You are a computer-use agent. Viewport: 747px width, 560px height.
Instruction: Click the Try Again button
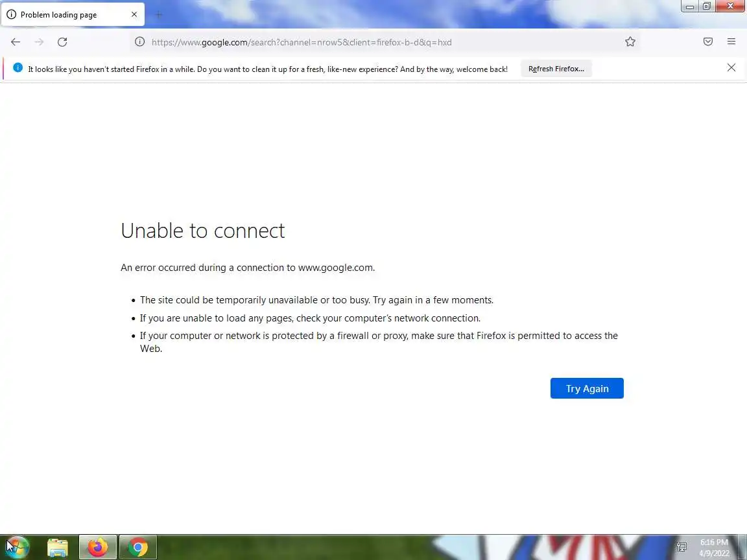(x=587, y=389)
